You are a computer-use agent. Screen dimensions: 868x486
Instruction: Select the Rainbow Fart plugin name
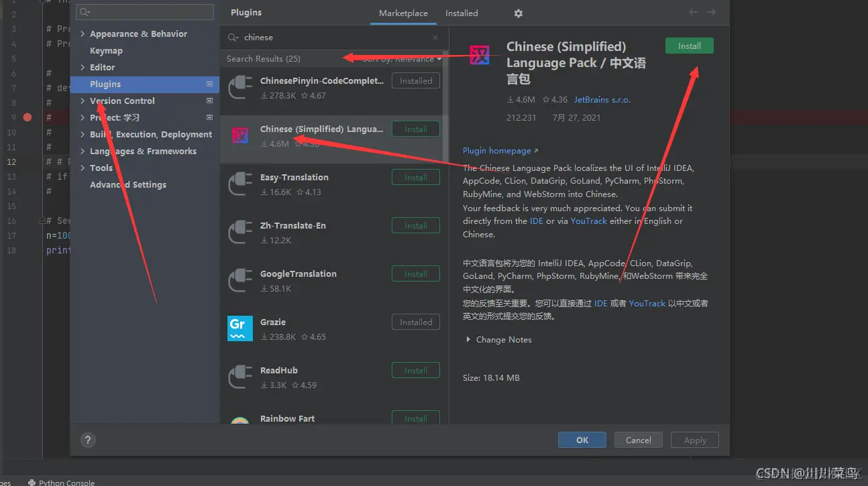[287, 418]
